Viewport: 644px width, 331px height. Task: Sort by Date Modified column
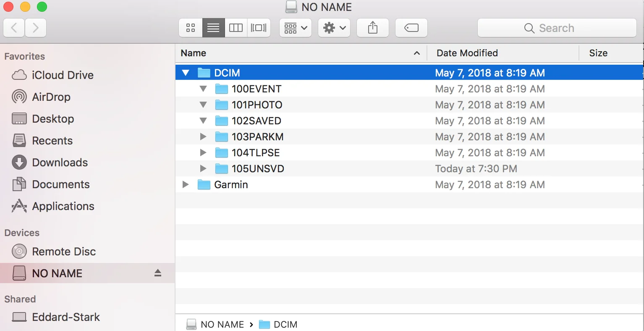coord(467,53)
